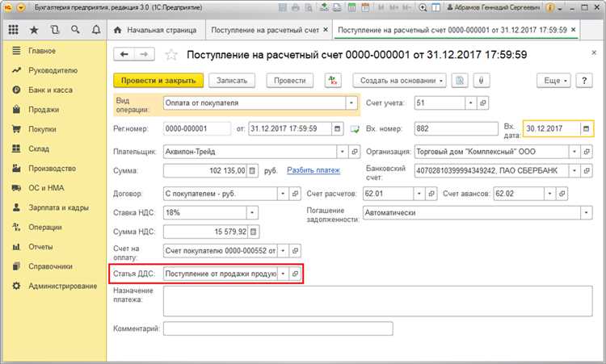Open Создать на основании dropdown
This screenshot has width=606, height=364.
(x=399, y=81)
